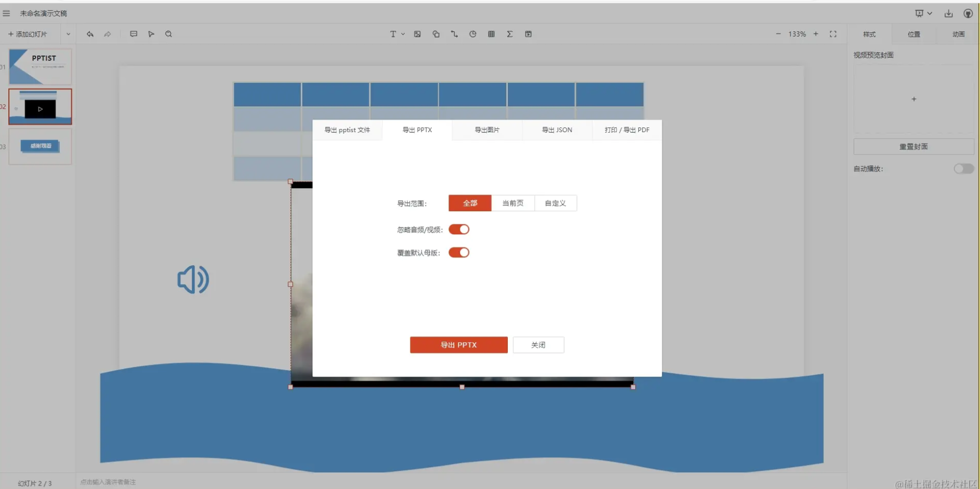This screenshot has height=489, width=980.
Task: Click the 导出 PPTX button
Action: 459,345
